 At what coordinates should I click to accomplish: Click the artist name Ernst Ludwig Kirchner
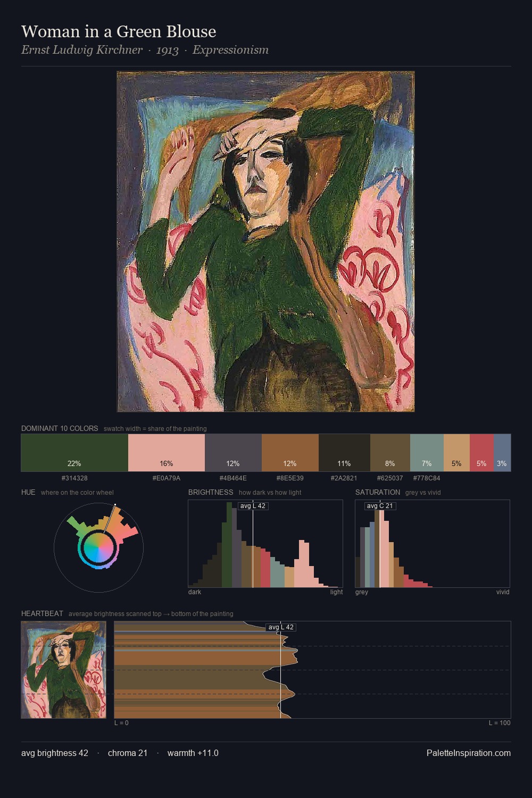(82, 50)
